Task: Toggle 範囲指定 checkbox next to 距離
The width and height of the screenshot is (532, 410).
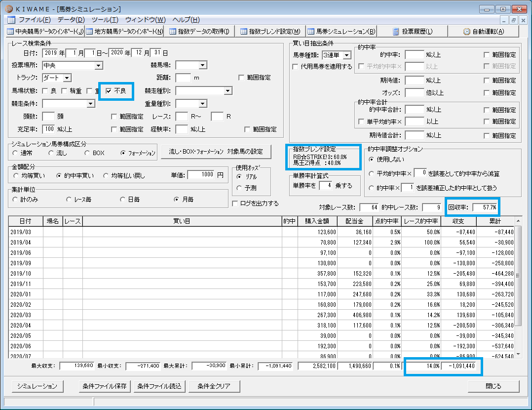Action: tap(241, 78)
